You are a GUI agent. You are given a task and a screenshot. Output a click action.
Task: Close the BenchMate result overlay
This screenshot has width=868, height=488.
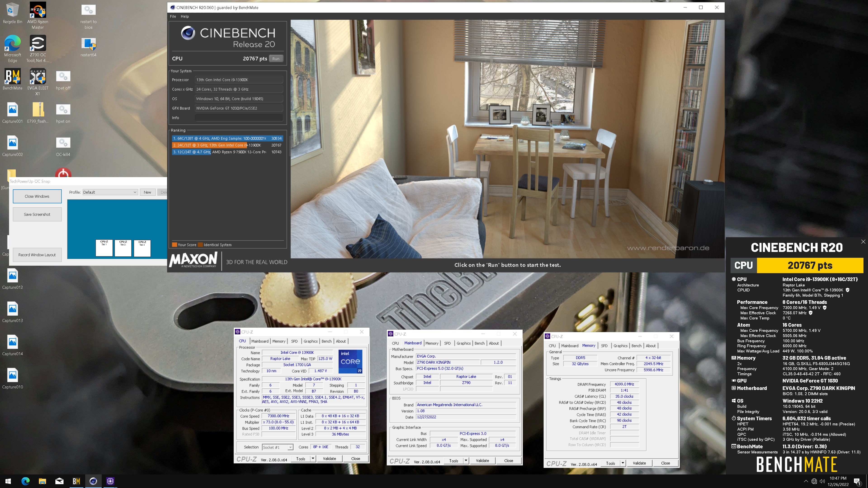click(863, 242)
